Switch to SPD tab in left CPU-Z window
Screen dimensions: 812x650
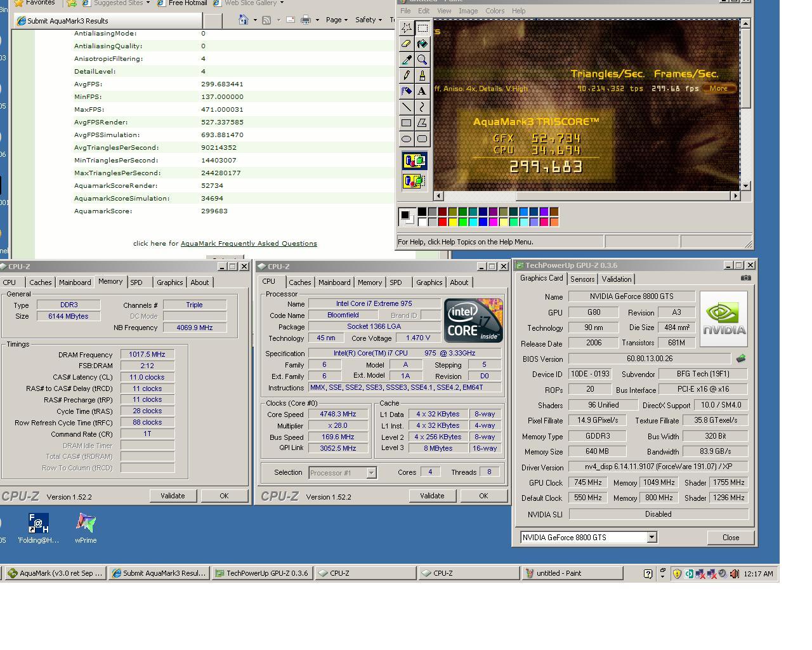(x=136, y=282)
